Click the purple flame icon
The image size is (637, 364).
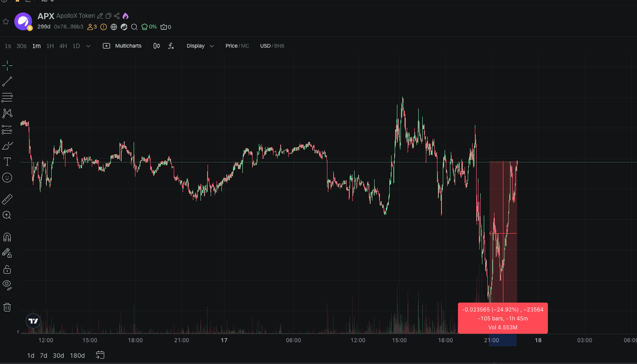point(125,16)
